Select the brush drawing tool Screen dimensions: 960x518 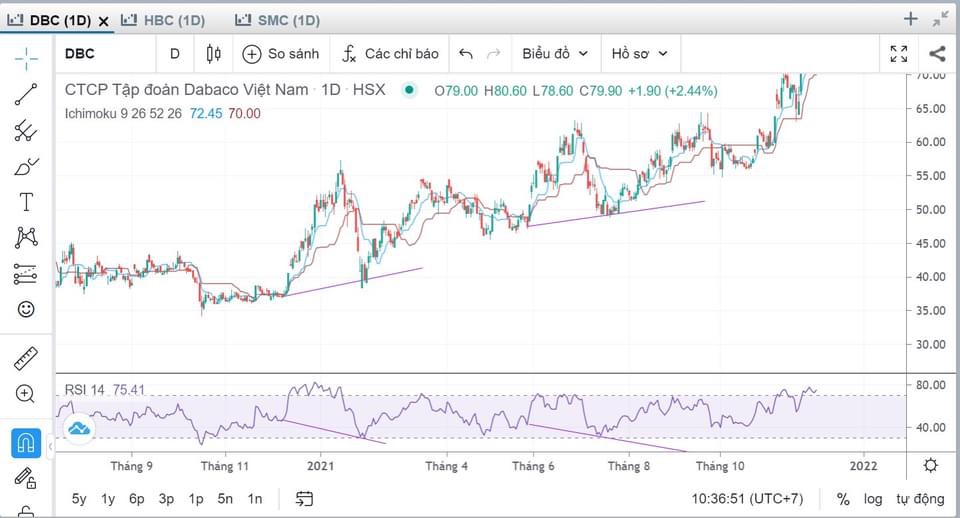tap(26, 167)
